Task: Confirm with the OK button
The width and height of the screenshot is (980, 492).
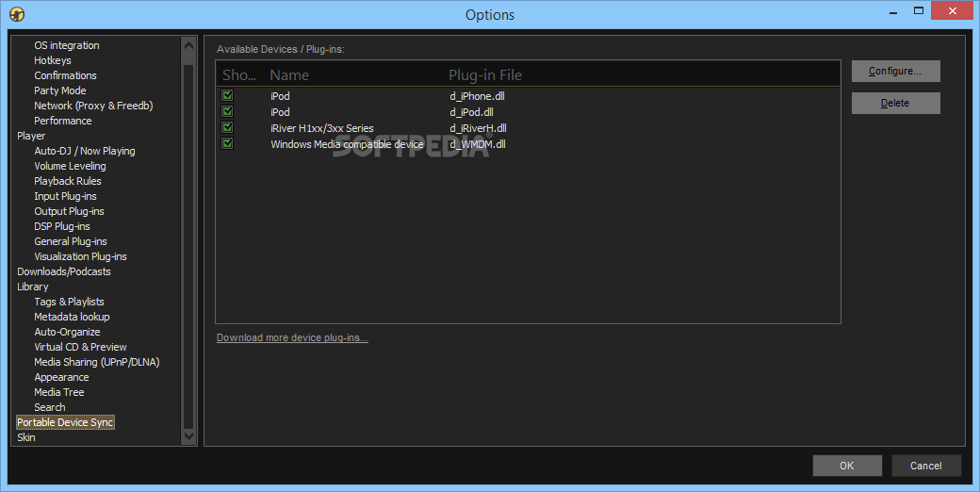Action: (847, 466)
